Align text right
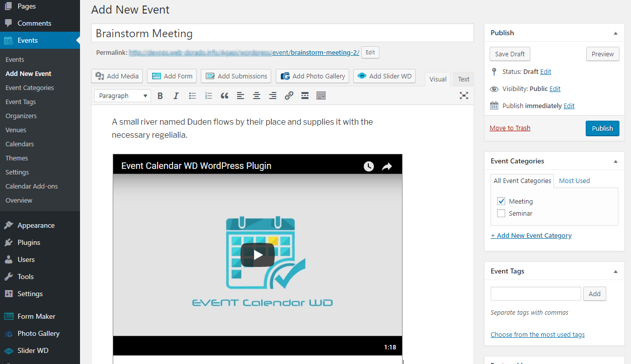Screen dimensions: 631x364 (273, 96)
